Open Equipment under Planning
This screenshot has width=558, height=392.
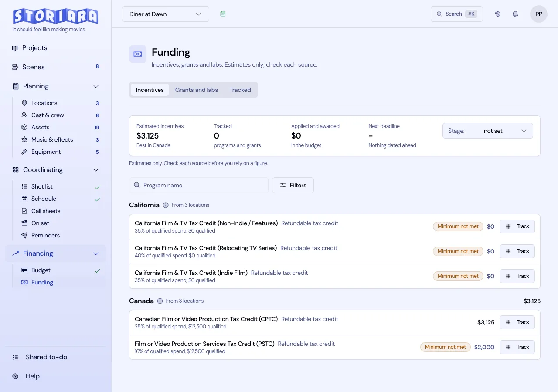pos(60,152)
